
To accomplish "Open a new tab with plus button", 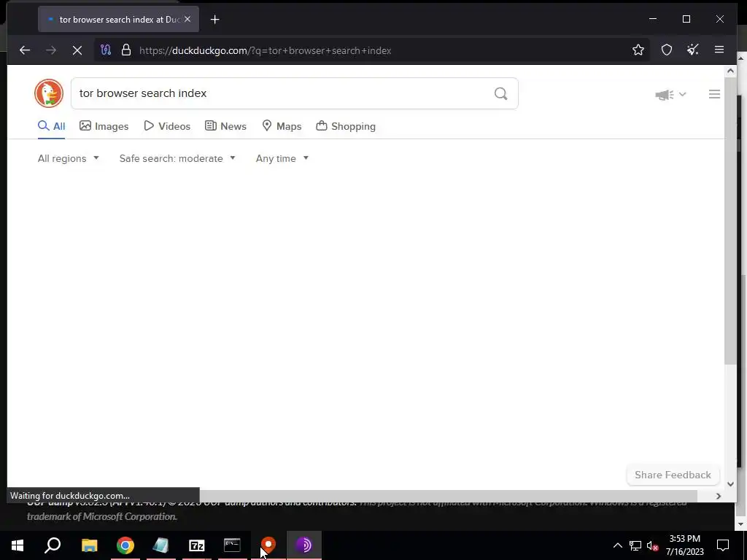I will pos(215,20).
